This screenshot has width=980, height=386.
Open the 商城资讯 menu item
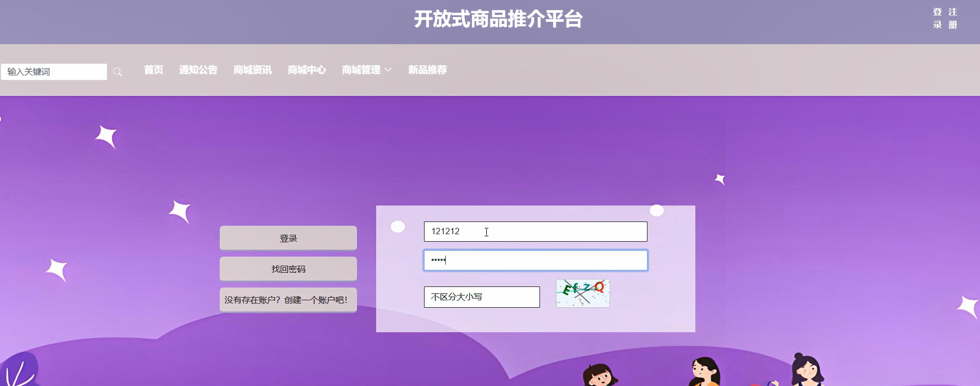(253, 70)
